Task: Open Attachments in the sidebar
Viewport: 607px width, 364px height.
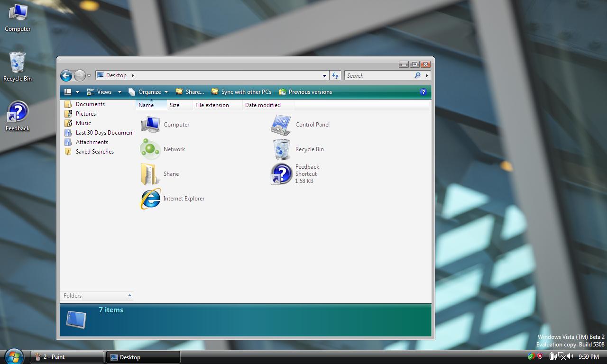Action: pos(86,142)
